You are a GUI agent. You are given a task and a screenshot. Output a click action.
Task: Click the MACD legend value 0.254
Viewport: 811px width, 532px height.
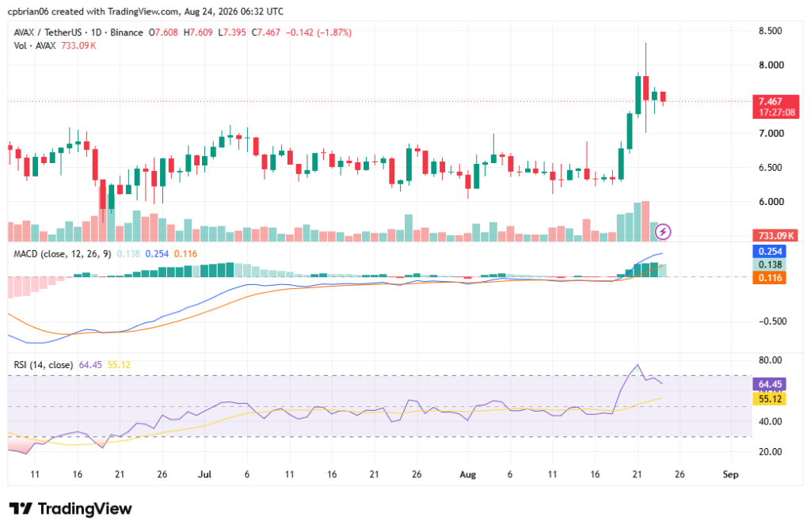point(157,254)
